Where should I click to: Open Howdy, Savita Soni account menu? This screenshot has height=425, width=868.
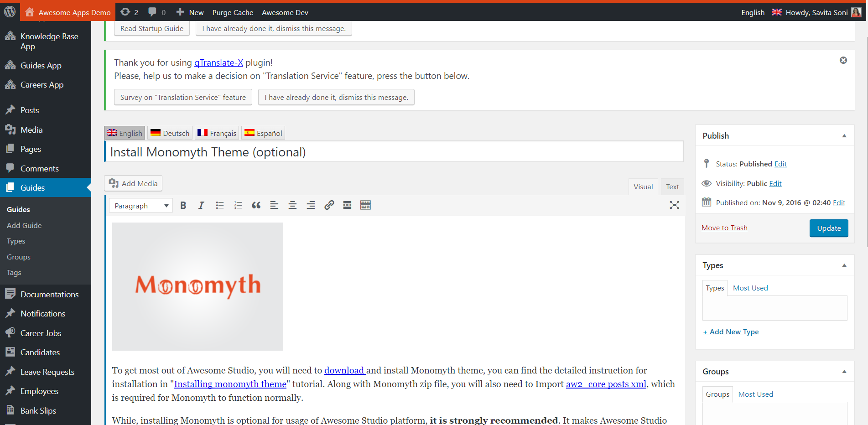[x=823, y=12]
